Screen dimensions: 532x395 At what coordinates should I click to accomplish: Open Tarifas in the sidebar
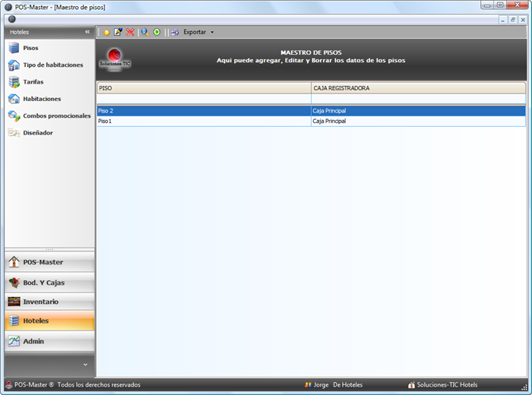[49, 82]
